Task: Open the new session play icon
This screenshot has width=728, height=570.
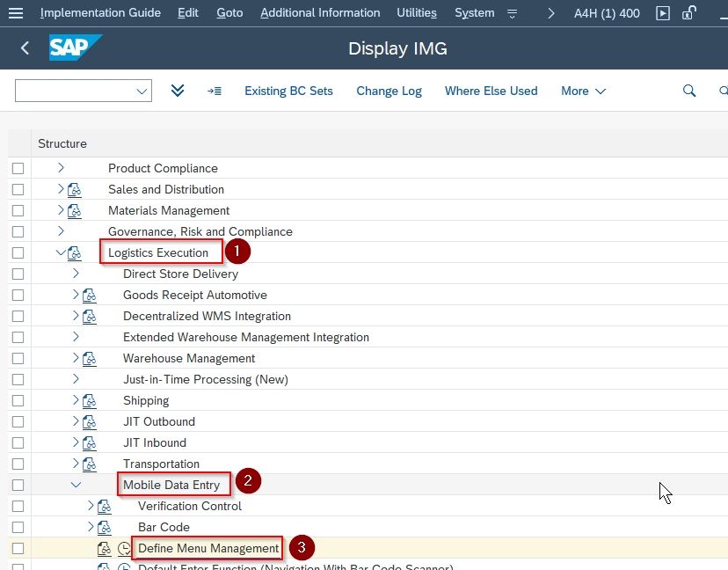Action: click(x=663, y=13)
